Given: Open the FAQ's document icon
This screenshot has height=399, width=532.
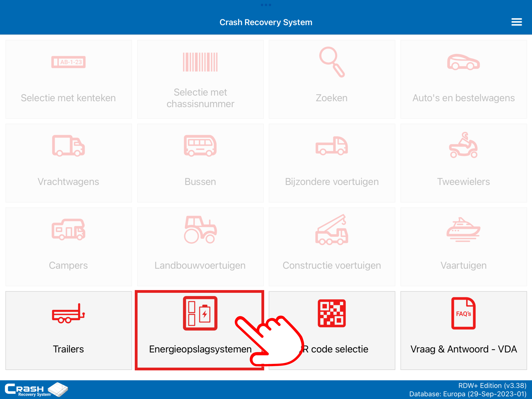Looking at the screenshot, I should tap(463, 313).
